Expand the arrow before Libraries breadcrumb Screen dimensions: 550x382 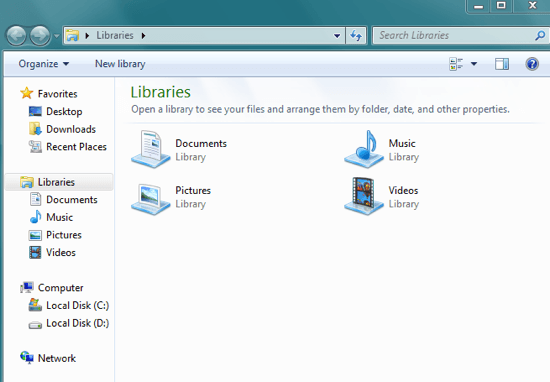click(x=87, y=35)
